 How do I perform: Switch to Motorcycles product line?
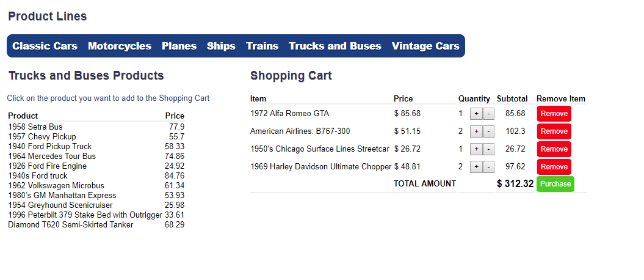point(120,46)
